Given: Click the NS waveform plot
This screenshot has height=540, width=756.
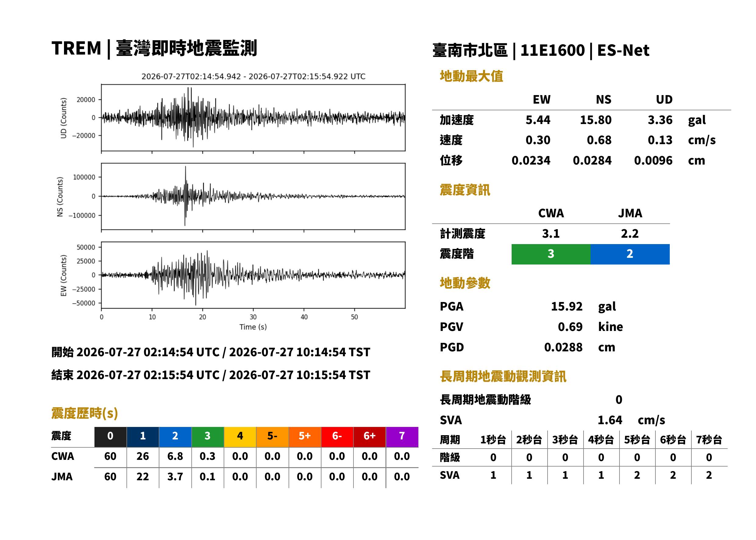Looking at the screenshot, I should tap(253, 196).
